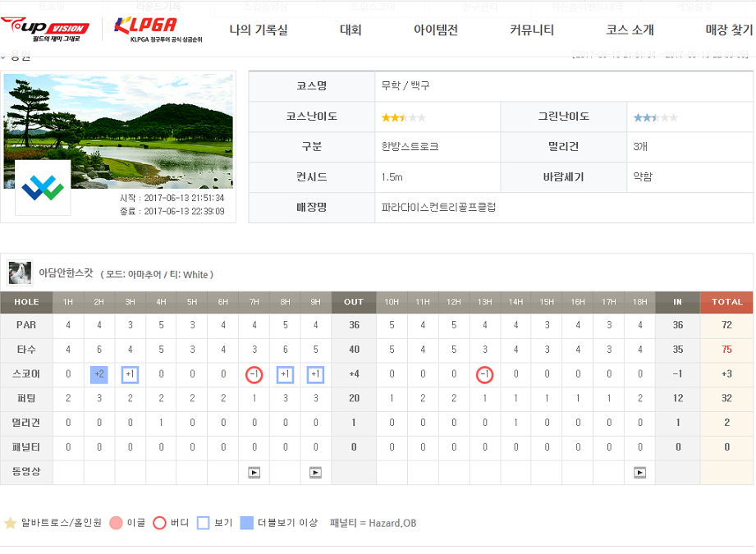
Task: Open the 아이템전 menu
Action: [x=436, y=30]
